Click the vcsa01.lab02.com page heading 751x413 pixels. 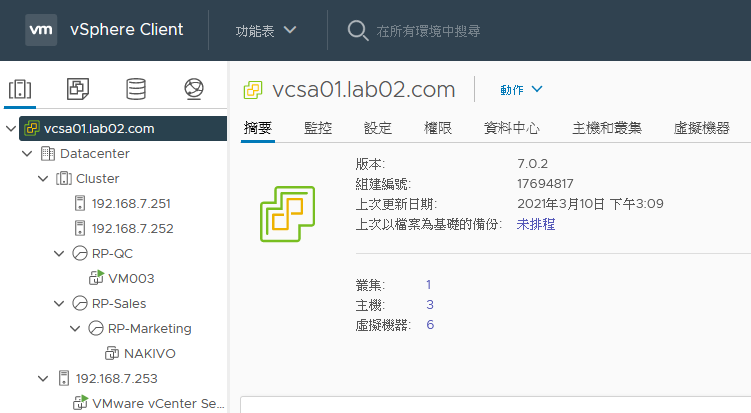[x=364, y=90]
